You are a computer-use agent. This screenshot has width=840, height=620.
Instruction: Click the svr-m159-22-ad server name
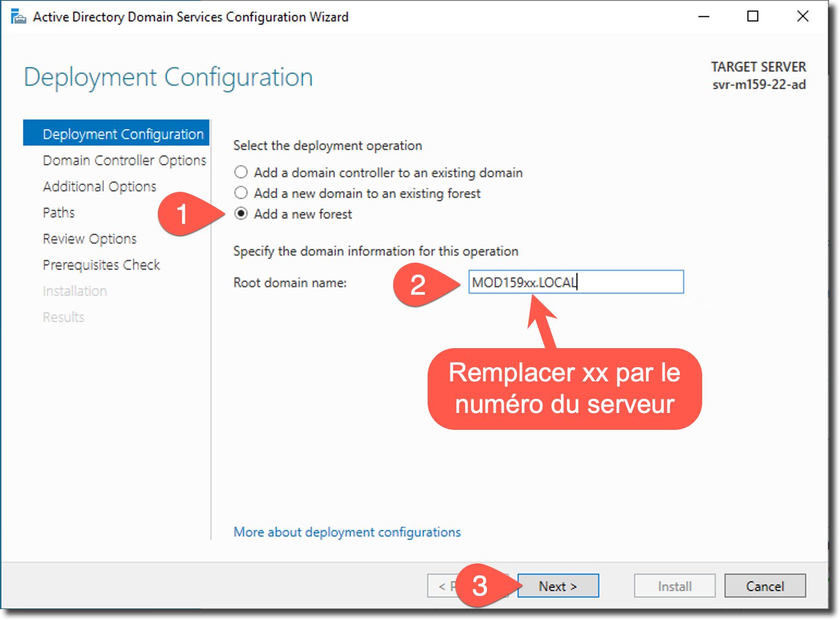click(x=759, y=85)
